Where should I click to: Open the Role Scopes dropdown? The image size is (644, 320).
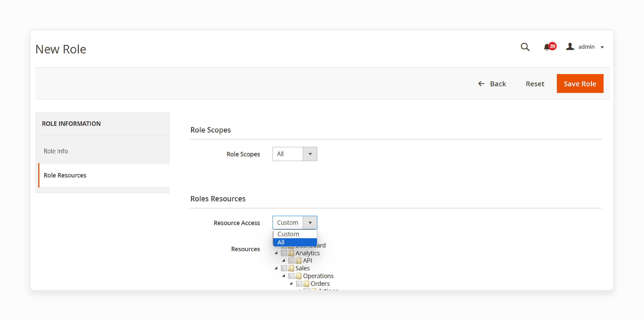(x=295, y=154)
